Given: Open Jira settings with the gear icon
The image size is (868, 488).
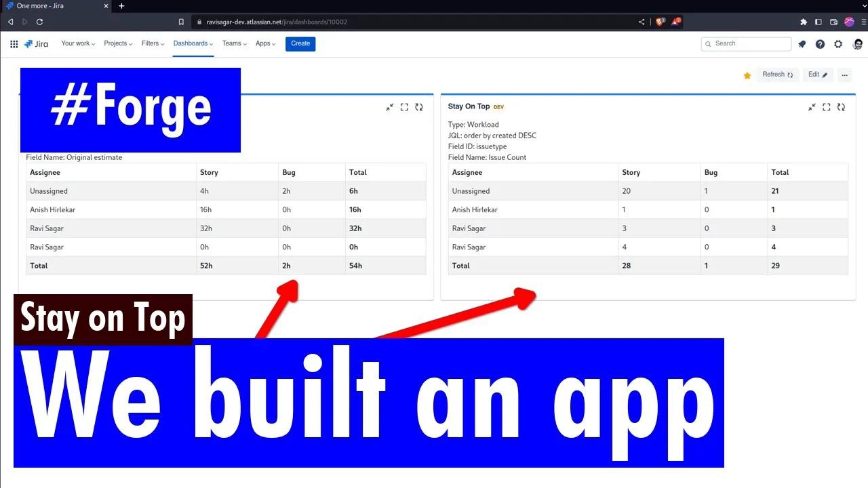Looking at the screenshot, I should pyautogui.click(x=838, y=44).
